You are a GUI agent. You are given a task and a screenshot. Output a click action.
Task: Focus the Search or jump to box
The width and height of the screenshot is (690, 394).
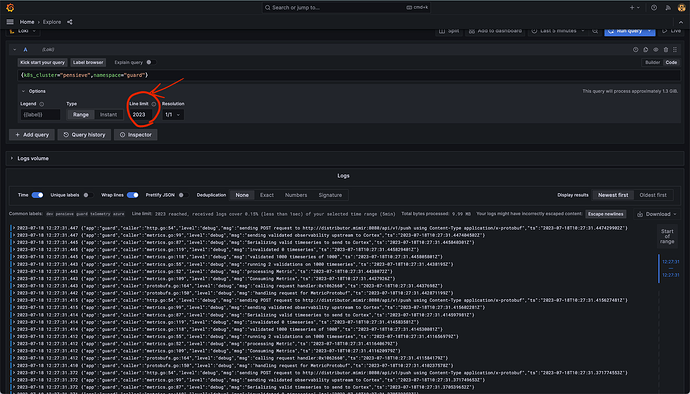click(x=345, y=7)
